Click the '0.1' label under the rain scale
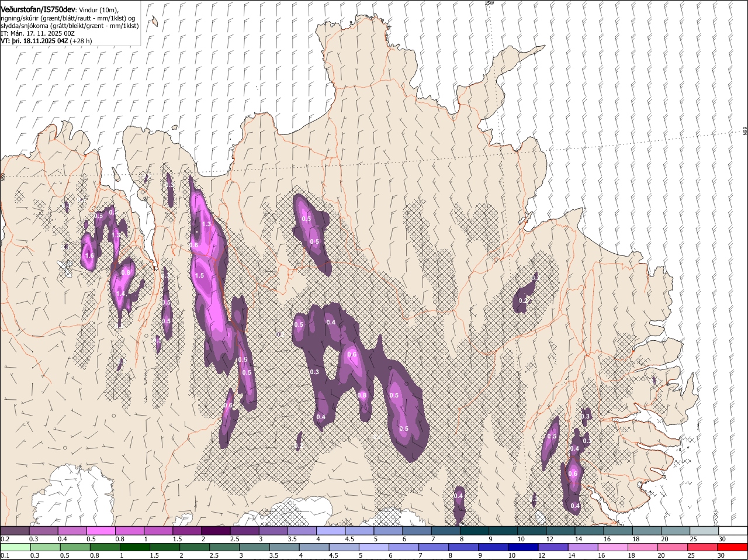The height and width of the screenshot is (560, 748). point(5,555)
